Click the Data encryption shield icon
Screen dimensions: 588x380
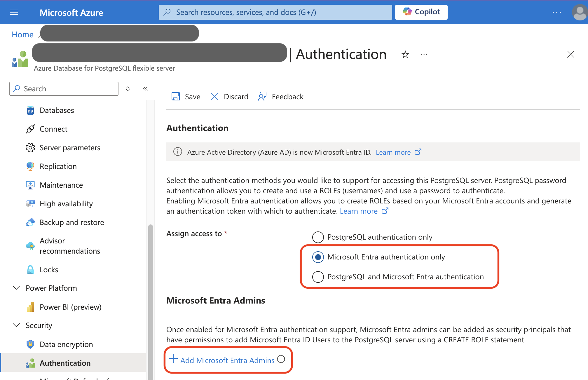click(x=30, y=344)
